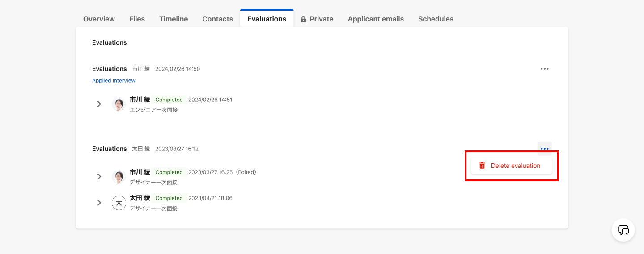This screenshot has height=254, width=644.
Task: Click the Completed badge dated 2023/04/21
Action: point(169,198)
